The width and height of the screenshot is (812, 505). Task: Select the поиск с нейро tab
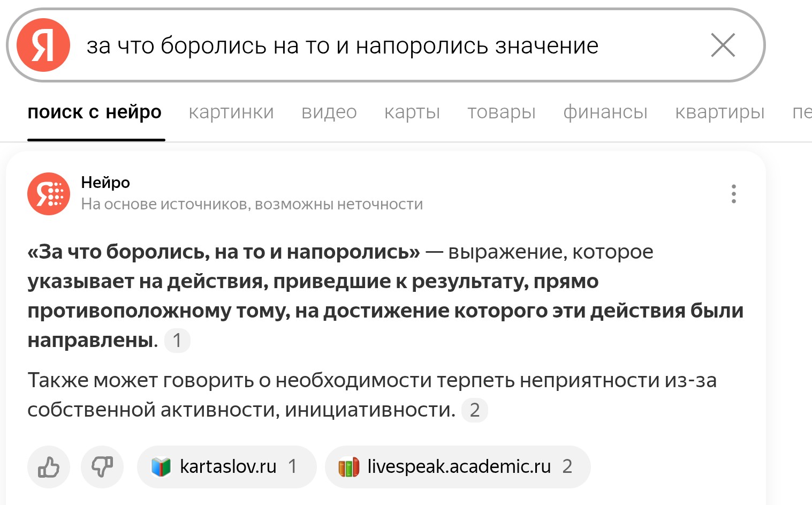pyautogui.click(x=95, y=112)
